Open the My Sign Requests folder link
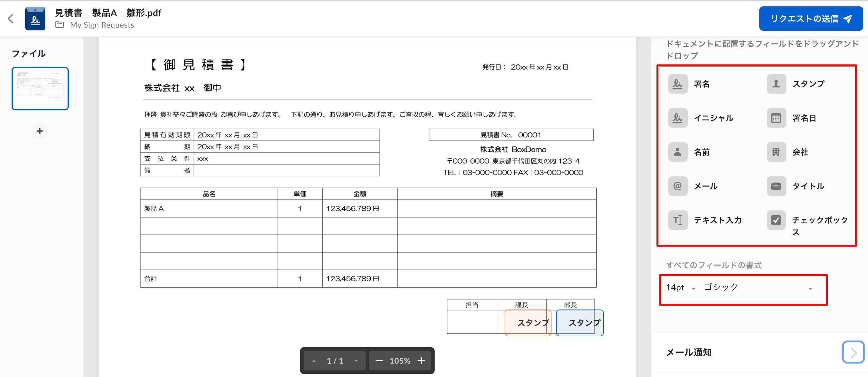The height and width of the screenshot is (377, 868). [x=102, y=25]
